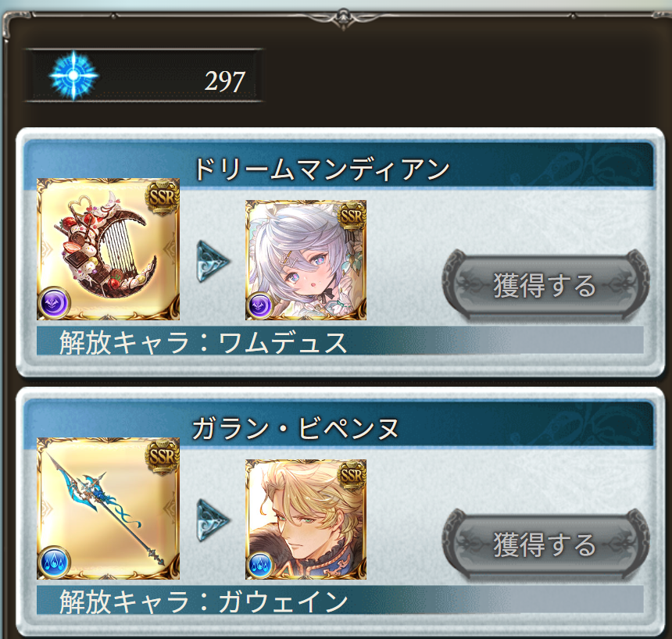
Task: Select the chocolate harp weapon thumbnail
Action: (x=108, y=249)
